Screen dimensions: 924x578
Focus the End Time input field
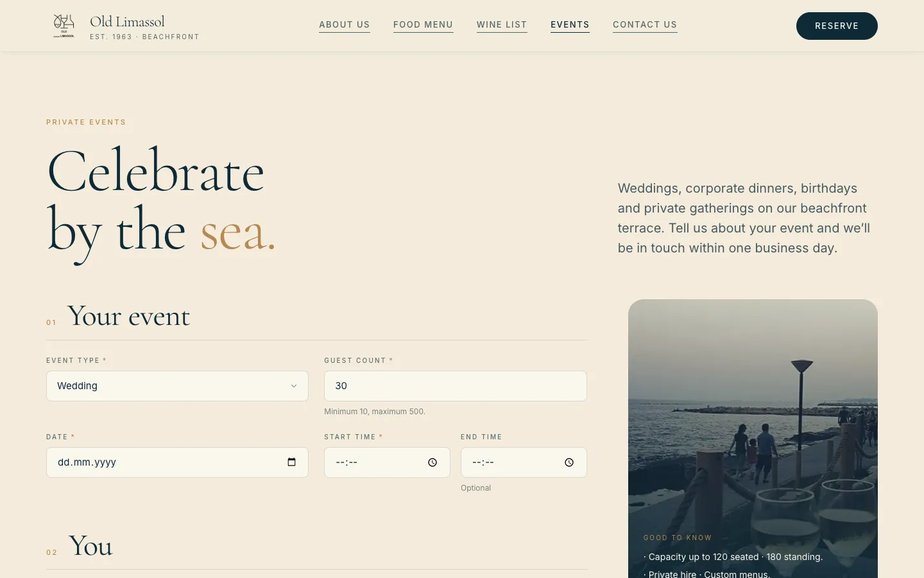pyautogui.click(x=524, y=462)
